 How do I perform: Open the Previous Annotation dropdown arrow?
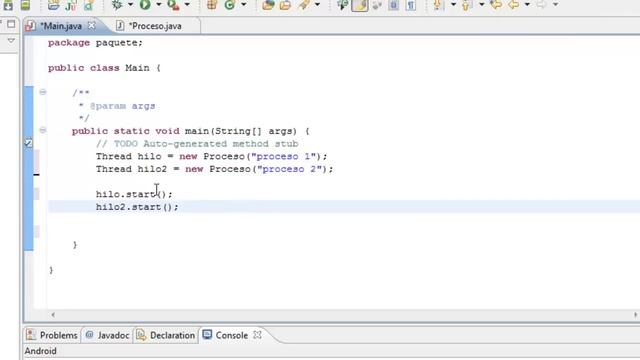pyautogui.click(x=482, y=4)
